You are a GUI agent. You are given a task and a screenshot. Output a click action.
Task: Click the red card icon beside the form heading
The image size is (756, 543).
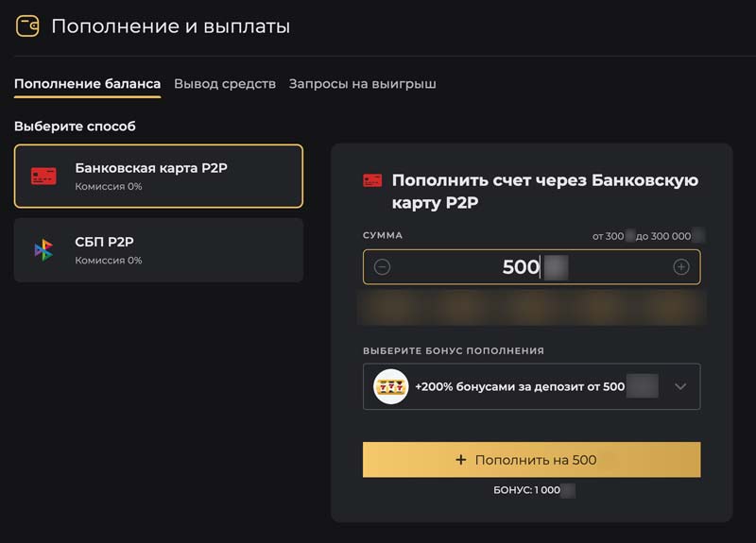(x=372, y=180)
